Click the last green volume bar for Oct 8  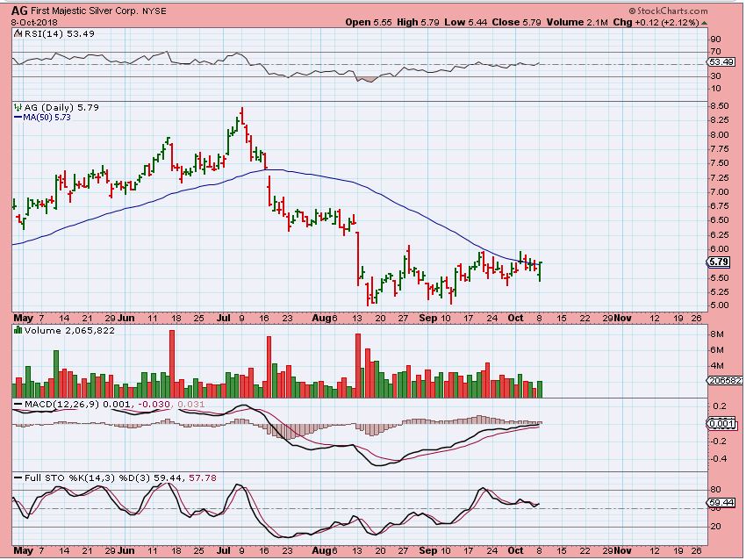(540, 389)
